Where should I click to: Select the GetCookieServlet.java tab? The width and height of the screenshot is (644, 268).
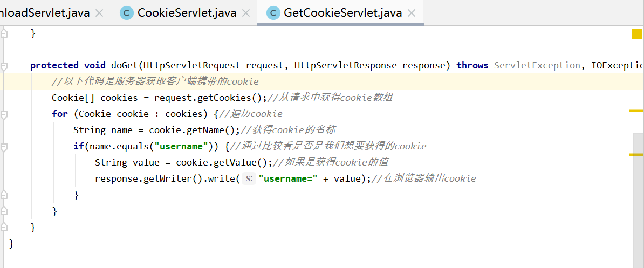tap(342, 13)
